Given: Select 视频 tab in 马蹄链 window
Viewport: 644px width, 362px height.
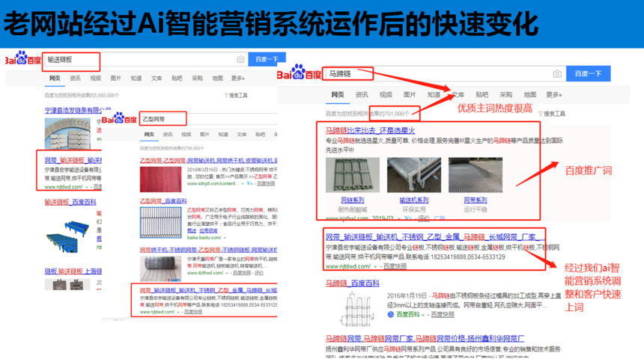Looking at the screenshot, I should coord(386,95).
